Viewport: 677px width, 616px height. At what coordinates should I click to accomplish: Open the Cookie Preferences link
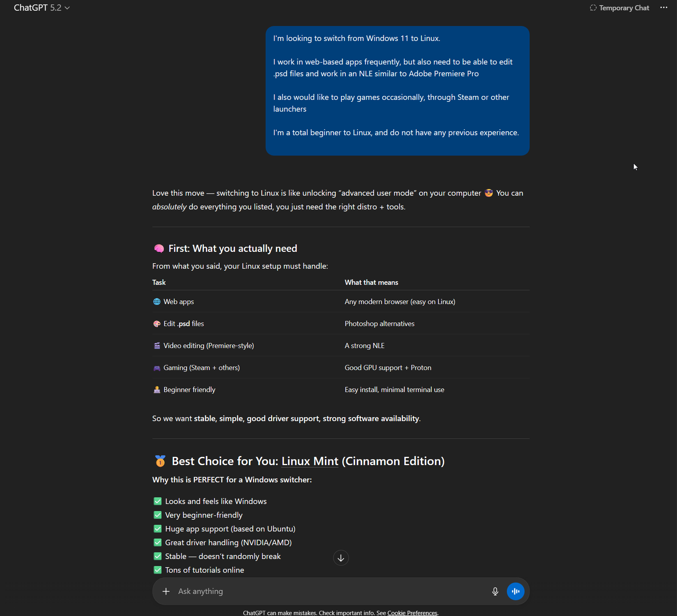click(412, 613)
